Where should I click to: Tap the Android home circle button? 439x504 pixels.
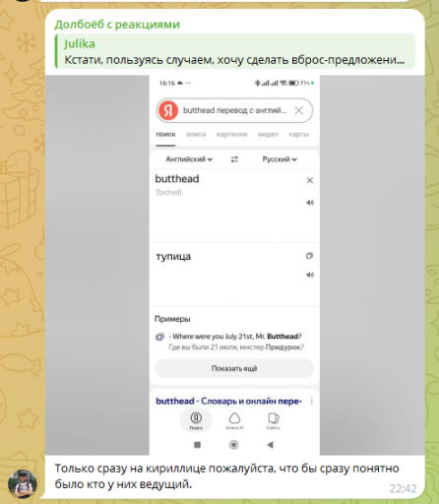click(233, 445)
